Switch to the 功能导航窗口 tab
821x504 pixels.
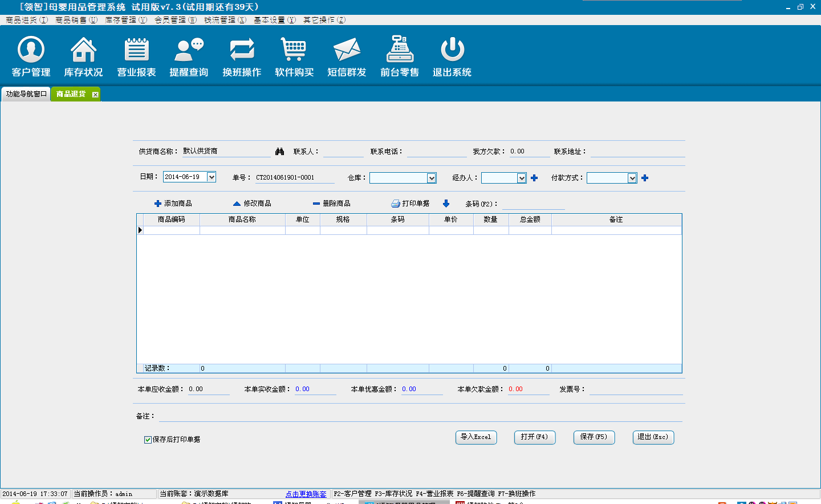pyautogui.click(x=26, y=94)
